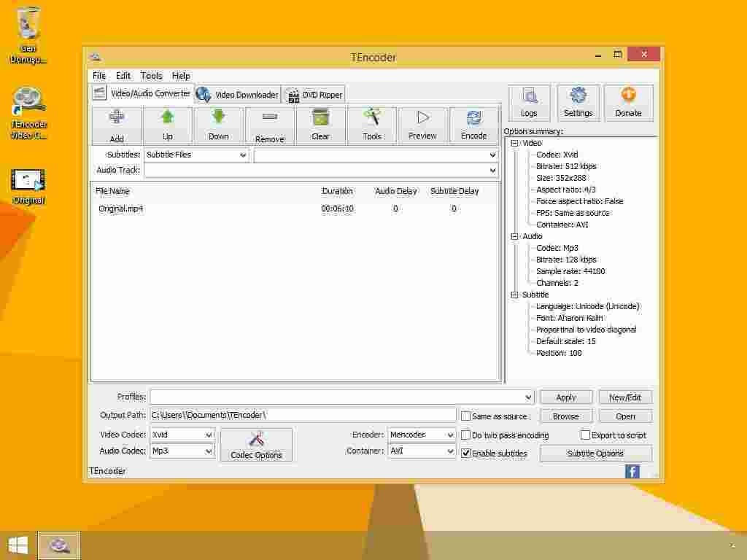Choose an Audio Codec from dropdown
The height and width of the screenshot is (560, 747).
(182, 451)
